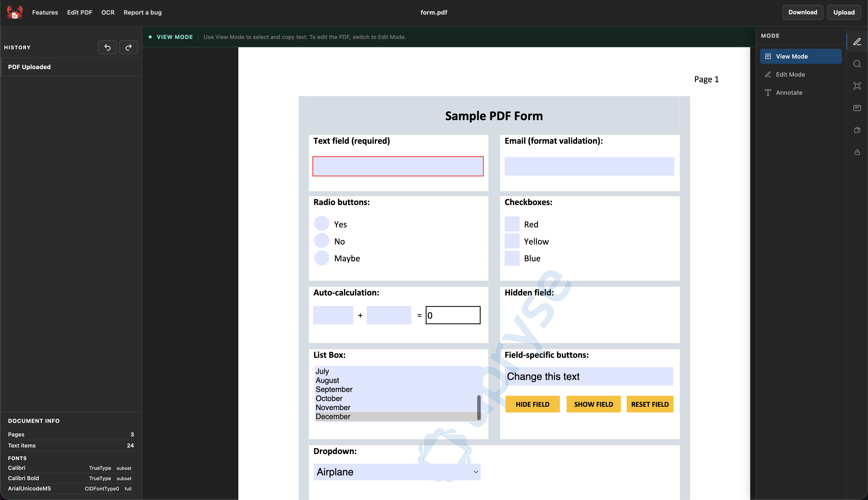Open the Airplane dropdown
Screen dimensions: 868x500
[x=397, y=472]
